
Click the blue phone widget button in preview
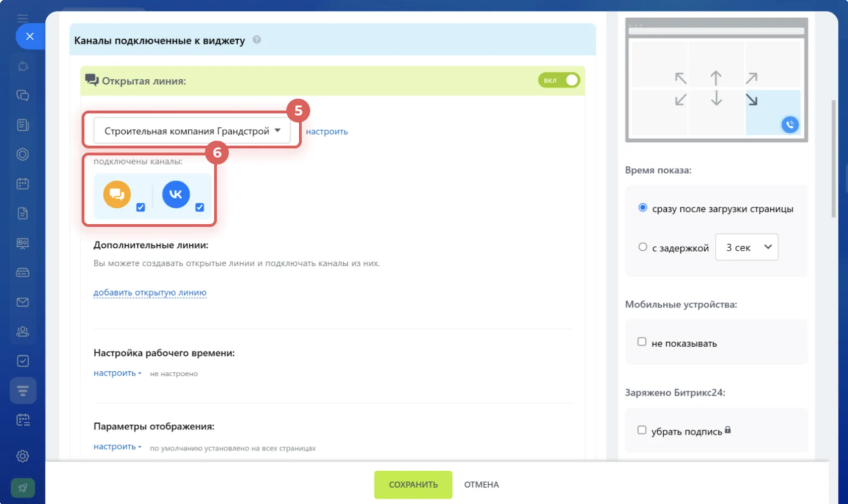click(790, 125)
